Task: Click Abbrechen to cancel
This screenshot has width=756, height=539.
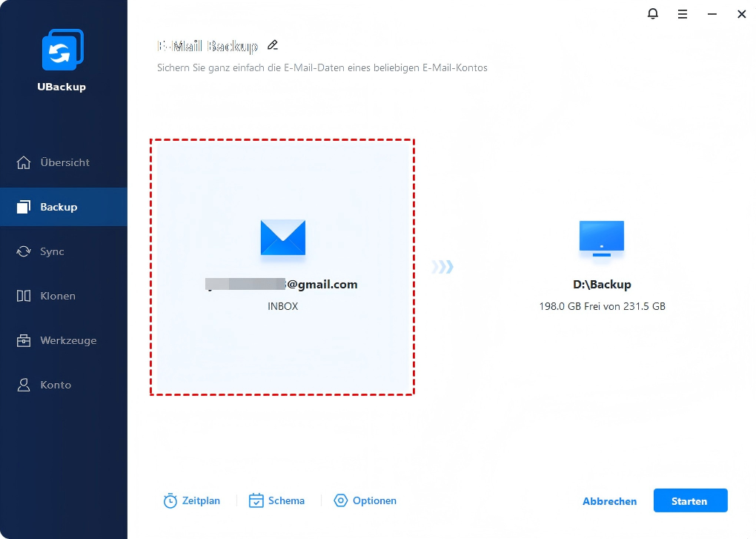Action: (x=609, y=501)
